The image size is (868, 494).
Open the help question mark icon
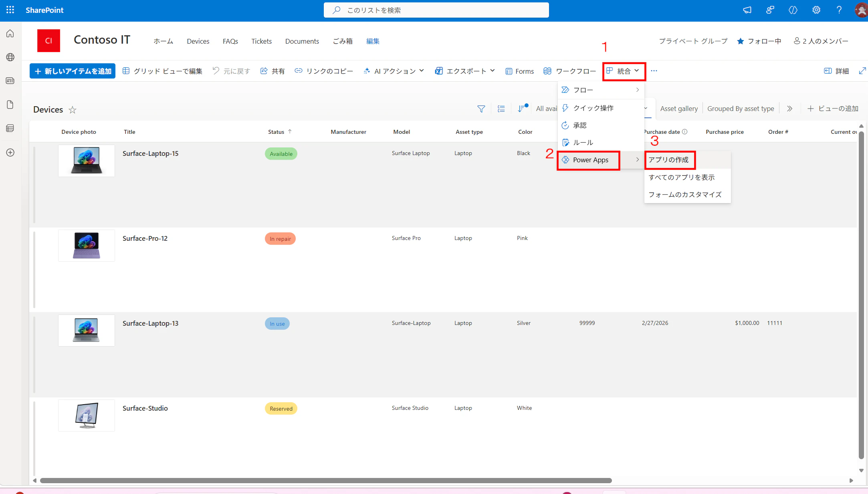point(839,10)
